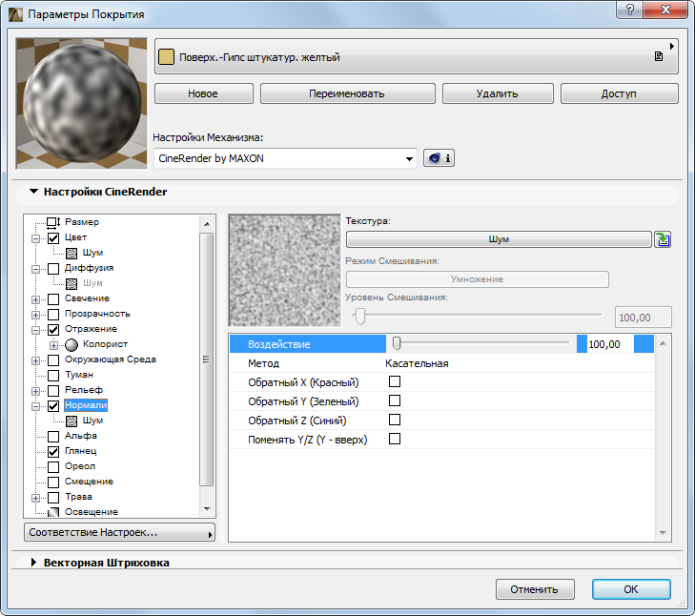Collapse the Диффузия tree node

(x=35, y=269)
